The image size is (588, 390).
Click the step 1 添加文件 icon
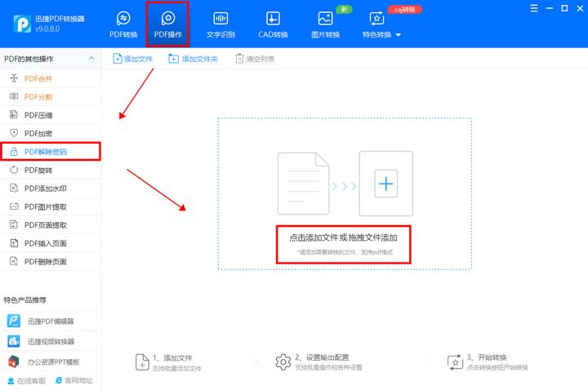click(x=142, y=362)
